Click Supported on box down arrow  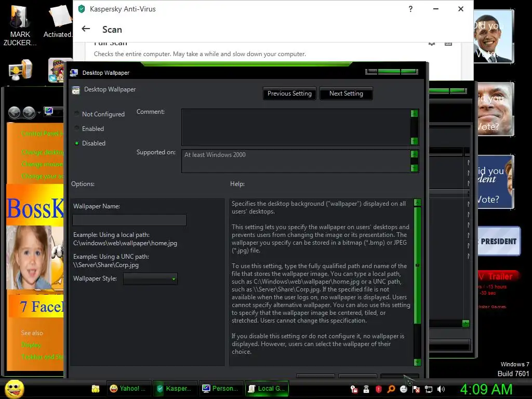click(x=414, y=168)
